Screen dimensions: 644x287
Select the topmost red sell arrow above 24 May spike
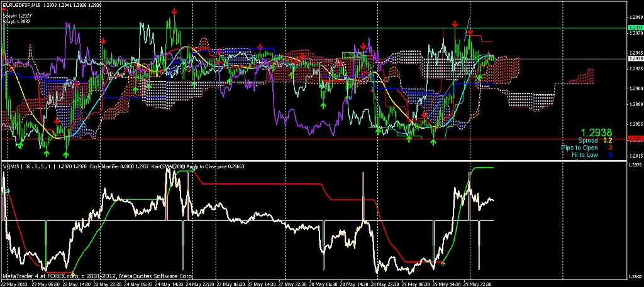coord(175,12)
